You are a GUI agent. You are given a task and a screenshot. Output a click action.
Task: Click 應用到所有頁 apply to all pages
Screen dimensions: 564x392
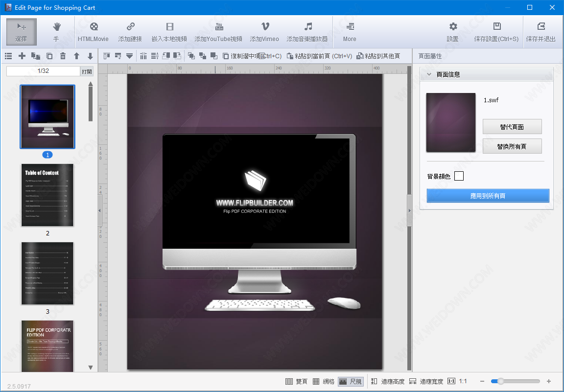pyautogui.click(x=488, y=196)
